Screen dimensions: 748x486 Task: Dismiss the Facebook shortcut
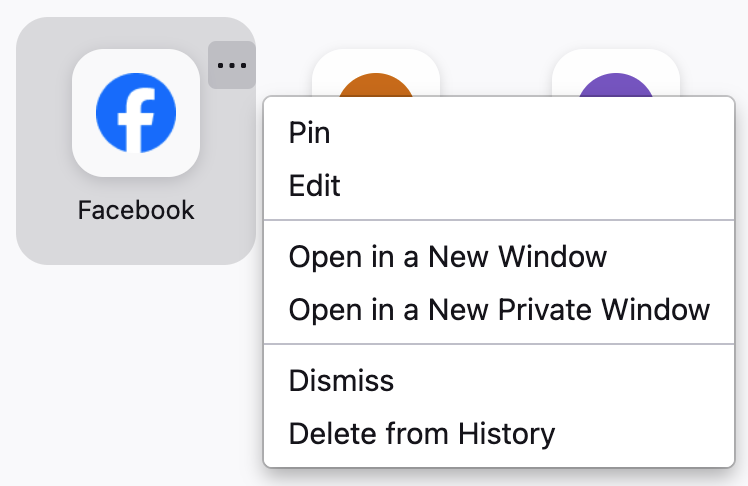point(341,381)
